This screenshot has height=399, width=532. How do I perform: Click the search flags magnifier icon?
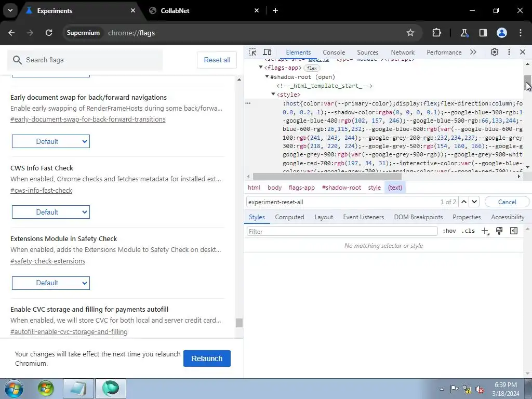(17, 60)
